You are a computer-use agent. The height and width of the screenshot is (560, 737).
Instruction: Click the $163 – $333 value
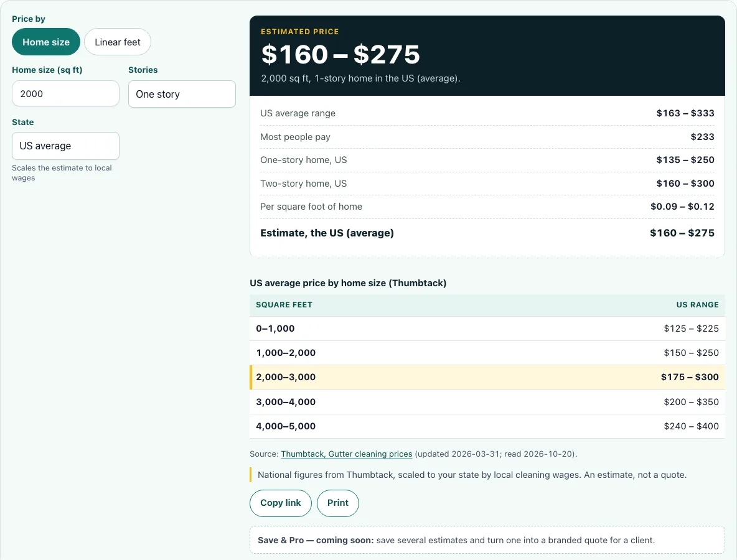click(685, 113)
